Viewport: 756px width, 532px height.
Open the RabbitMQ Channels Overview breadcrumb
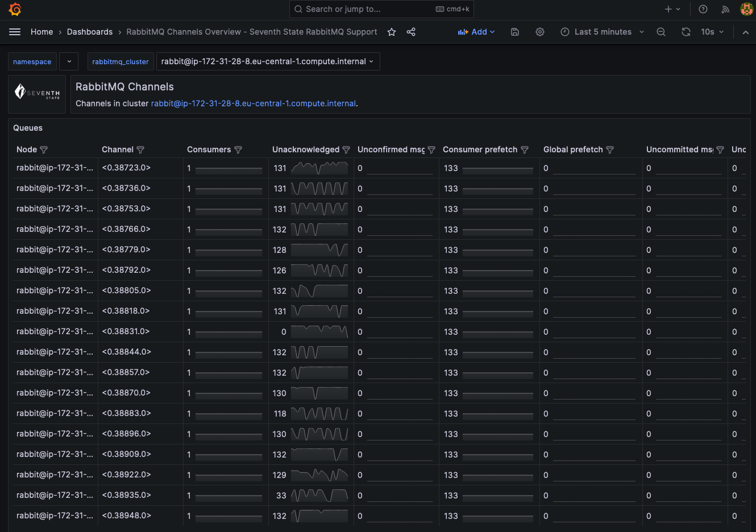tap(252, 32)
